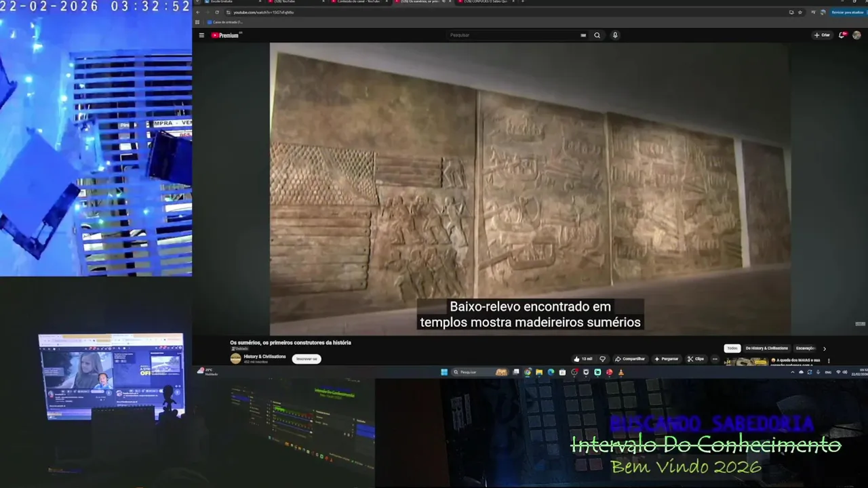The image size is (868, 488).
Task: Start voice search with microphone icon
Action: [x=615, y=35]
